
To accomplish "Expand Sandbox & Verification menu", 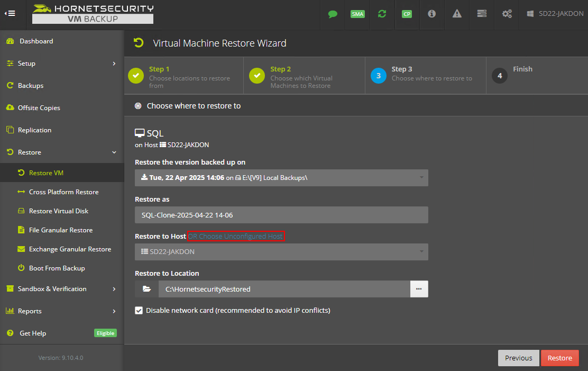I will click(62, 289).
